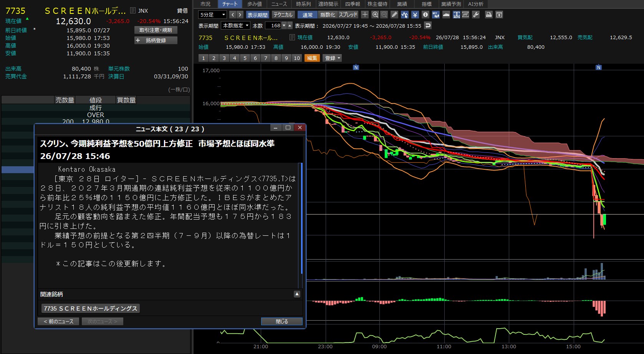Click the crosshair plus icon
This screenshot has height=354, width=644.
365,15
